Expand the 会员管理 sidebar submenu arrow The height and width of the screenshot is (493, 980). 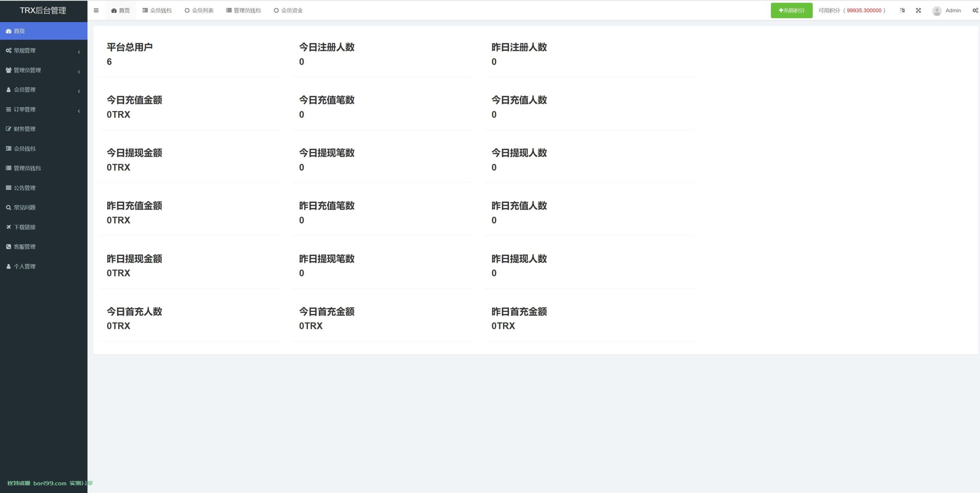click(x=79, y=91)
